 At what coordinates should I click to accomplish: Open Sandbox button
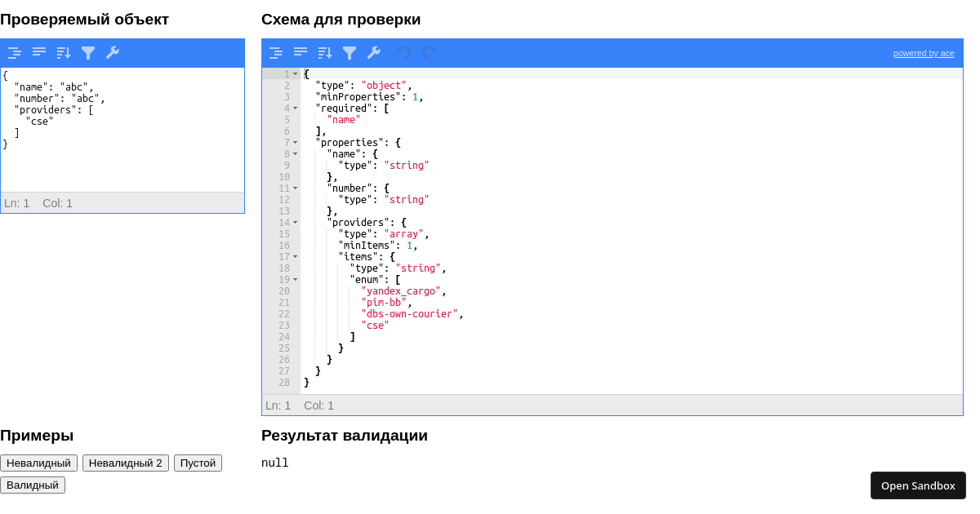[918, 485]
